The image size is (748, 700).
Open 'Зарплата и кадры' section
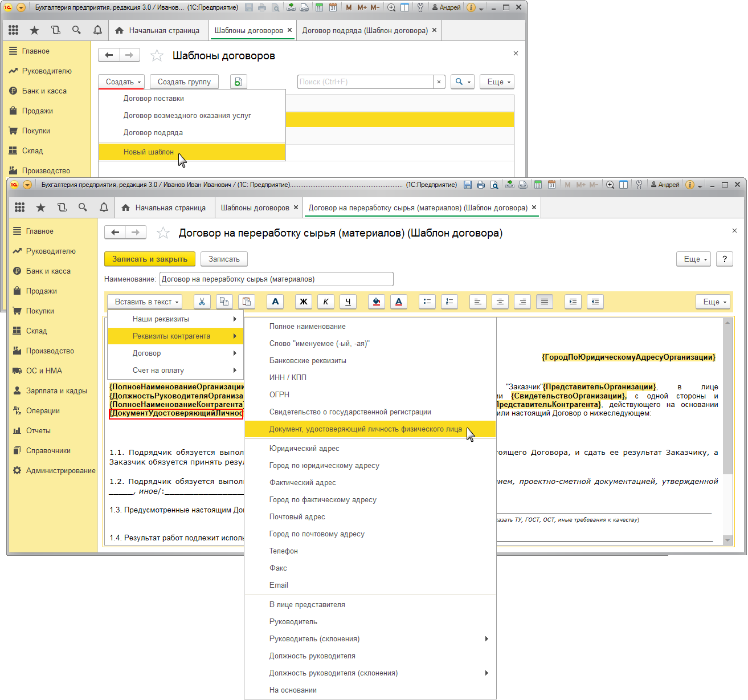click(53, 390)
